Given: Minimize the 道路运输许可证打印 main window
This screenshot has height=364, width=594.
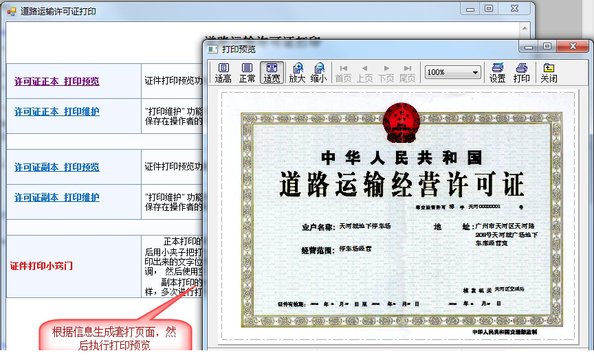Looking at the screenshot, I should (x=470, y=9).
